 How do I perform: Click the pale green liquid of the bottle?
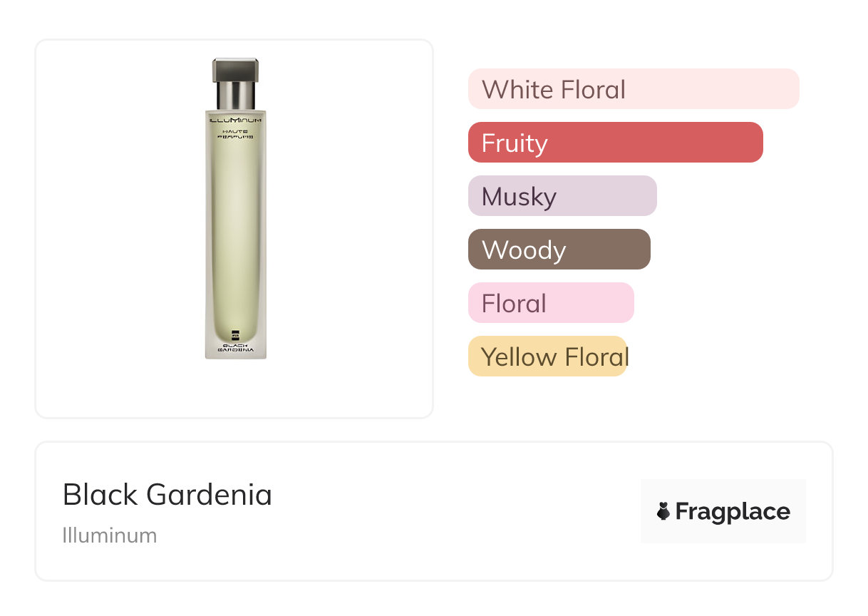pyautogui.click(x=235, y=228)
